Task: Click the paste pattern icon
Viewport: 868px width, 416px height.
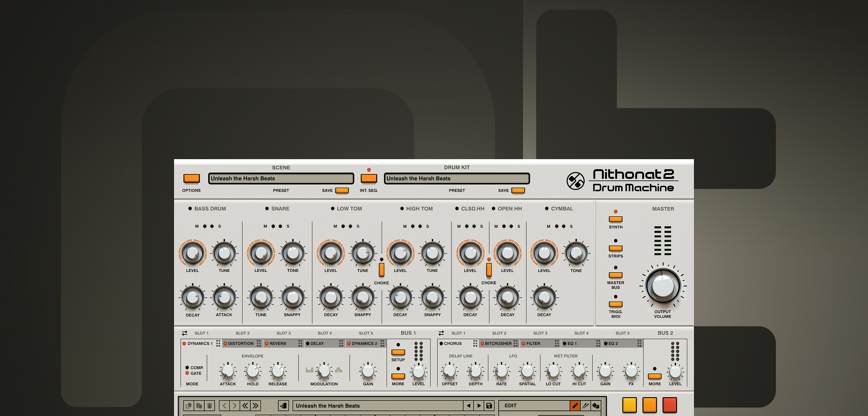Action: pyautogui.click(x=199, y=406)
